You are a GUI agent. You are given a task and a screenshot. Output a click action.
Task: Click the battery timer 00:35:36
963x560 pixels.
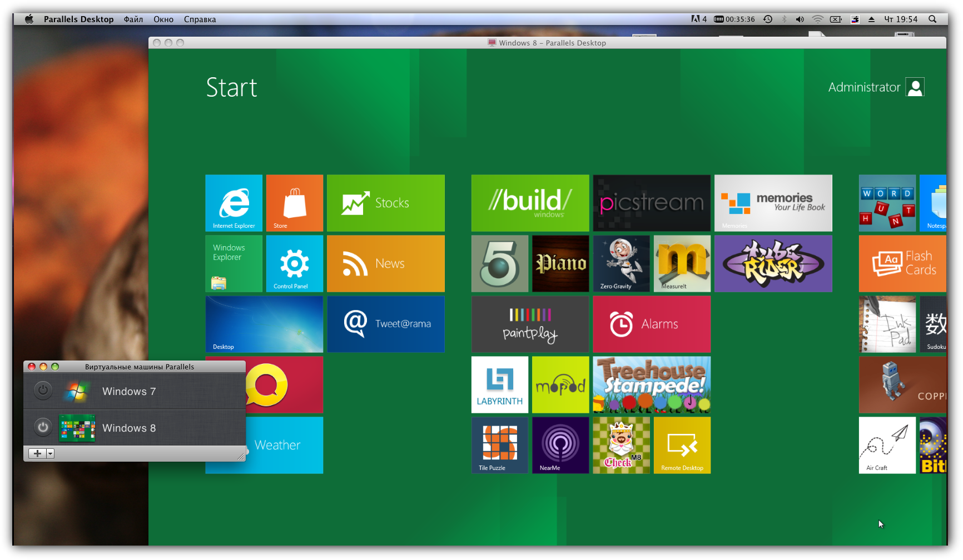point(734,19)
